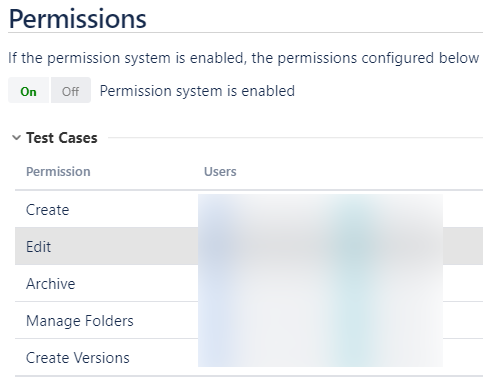
Task: Select the Archive permission row
Action: click(x=249, y=284)
